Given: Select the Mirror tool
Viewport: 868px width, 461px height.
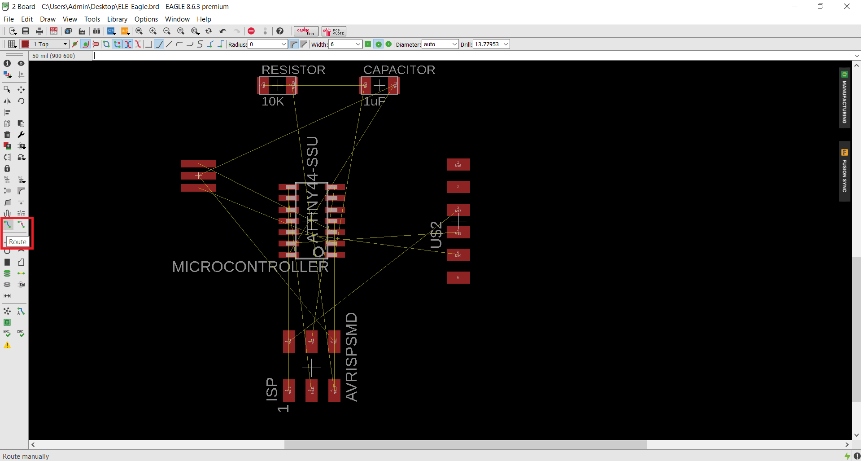Looking at the screenshot, I should point(7,101).
